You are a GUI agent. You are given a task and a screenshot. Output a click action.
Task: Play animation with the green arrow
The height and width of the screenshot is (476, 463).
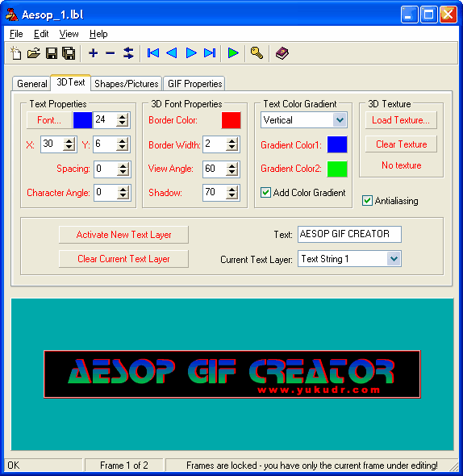coord(233,53)
